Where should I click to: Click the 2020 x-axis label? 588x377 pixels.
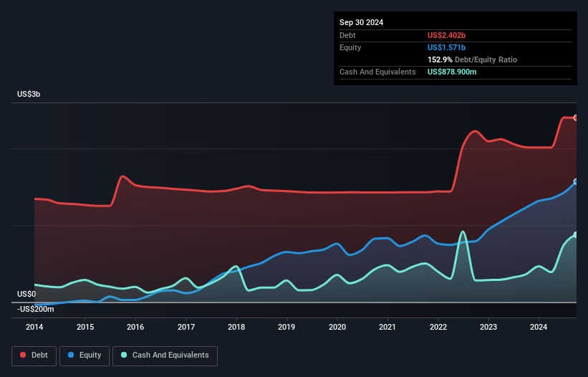coord(337,327)
